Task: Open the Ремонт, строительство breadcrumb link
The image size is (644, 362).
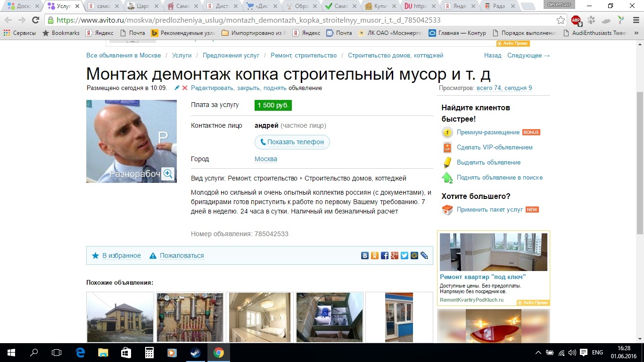Action: click(x=304, y=56)
